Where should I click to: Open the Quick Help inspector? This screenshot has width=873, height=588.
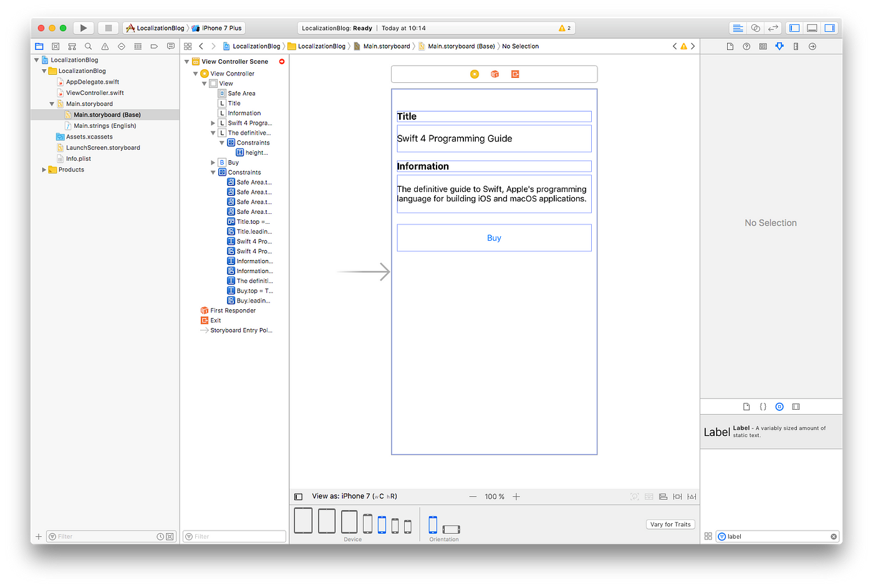pyautogui.click(x=746, y=46)
